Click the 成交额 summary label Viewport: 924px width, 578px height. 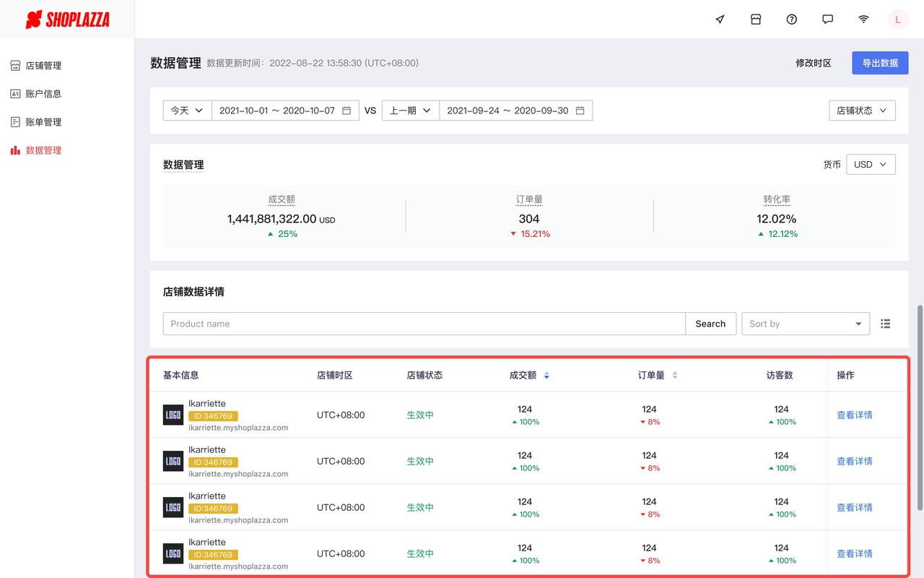[x=282, y=200]
